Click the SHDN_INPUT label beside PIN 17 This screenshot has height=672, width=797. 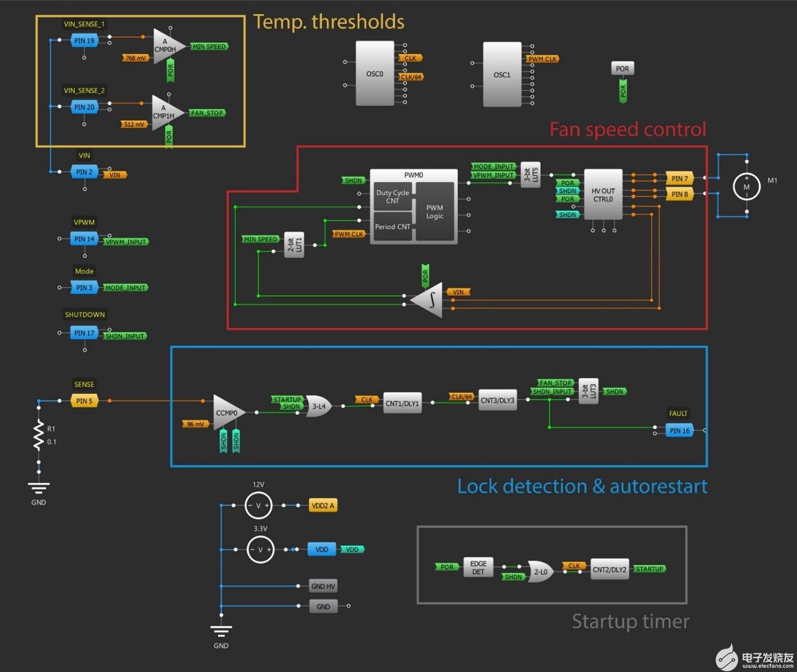coord(125,336)
